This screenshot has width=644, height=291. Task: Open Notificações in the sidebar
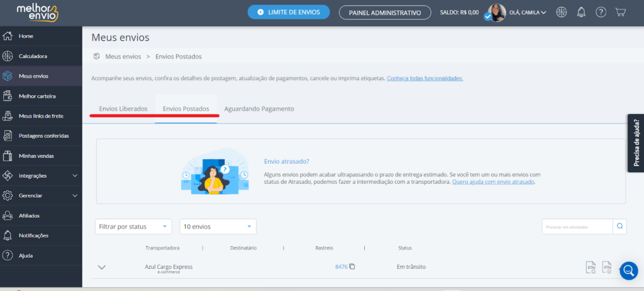[x=41, y=236]
